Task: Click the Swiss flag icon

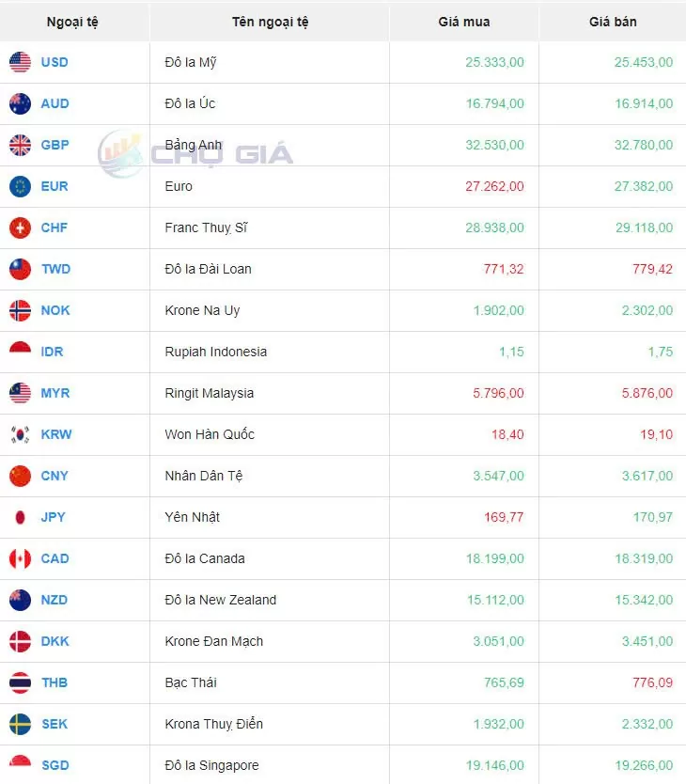Action: tap(20, 227)
